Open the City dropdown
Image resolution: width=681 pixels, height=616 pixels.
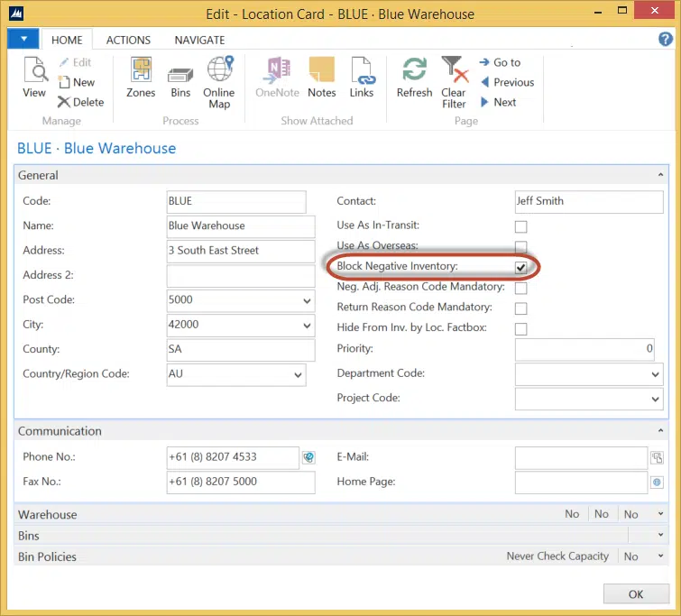tap(307, 326)
